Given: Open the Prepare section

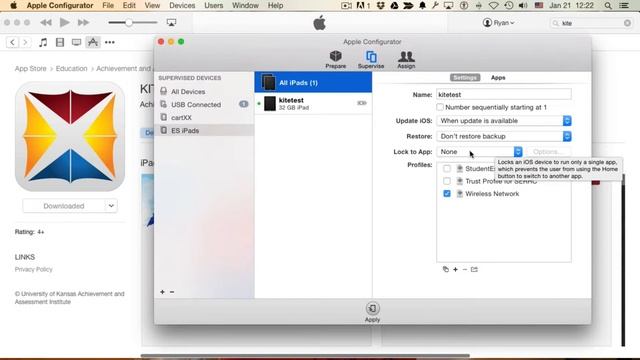Looking at the screenshot, I should (x=336, y=60).
